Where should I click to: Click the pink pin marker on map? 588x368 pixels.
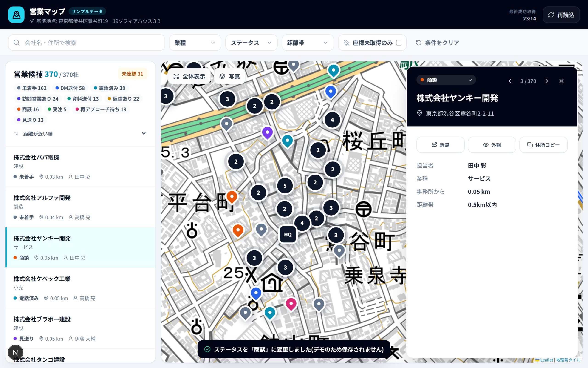pos(291,304)
